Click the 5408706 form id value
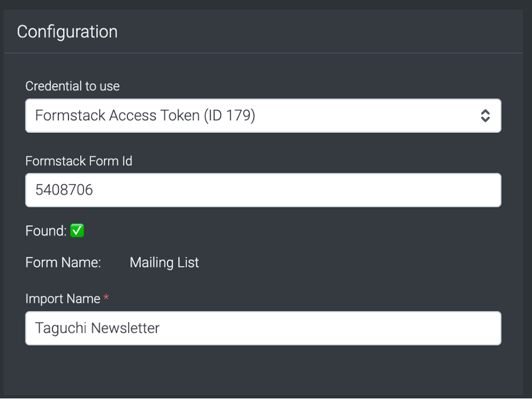532x399 pixels. tap(64, 190)
